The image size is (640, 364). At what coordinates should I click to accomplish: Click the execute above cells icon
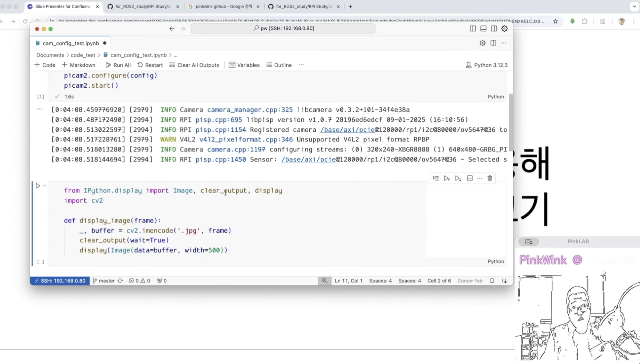[x=447, y=178]
